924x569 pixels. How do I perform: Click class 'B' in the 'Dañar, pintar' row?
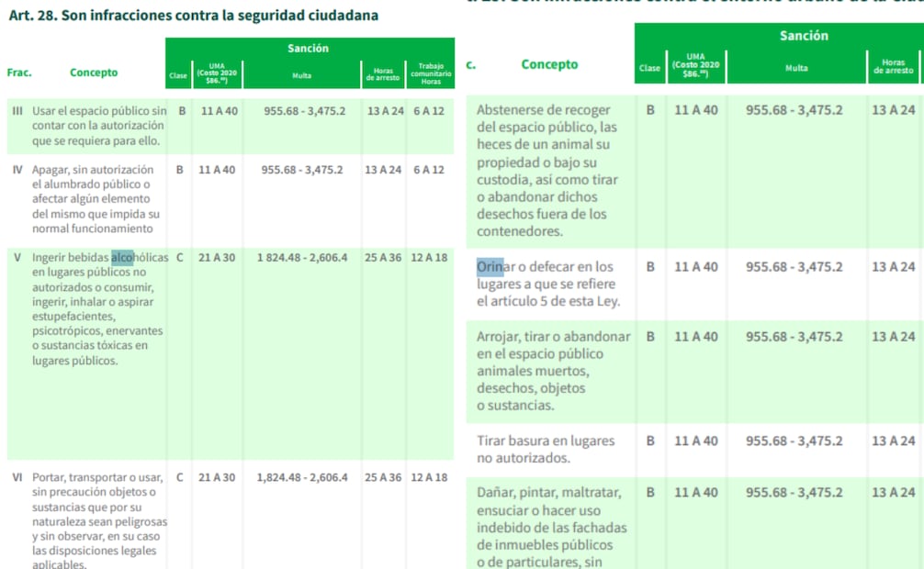coord(650,493)
